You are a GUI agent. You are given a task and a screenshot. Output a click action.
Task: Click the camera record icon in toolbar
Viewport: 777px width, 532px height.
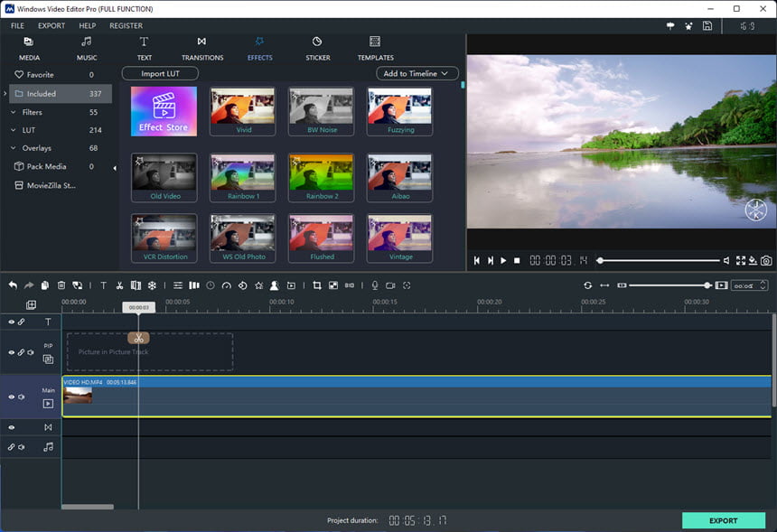coord(390,285)
